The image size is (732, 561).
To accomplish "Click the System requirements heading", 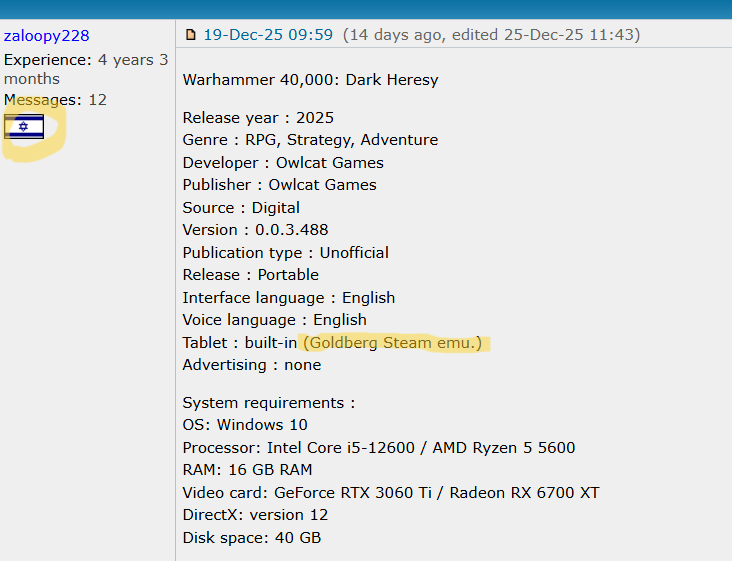I will coord(269,403).
